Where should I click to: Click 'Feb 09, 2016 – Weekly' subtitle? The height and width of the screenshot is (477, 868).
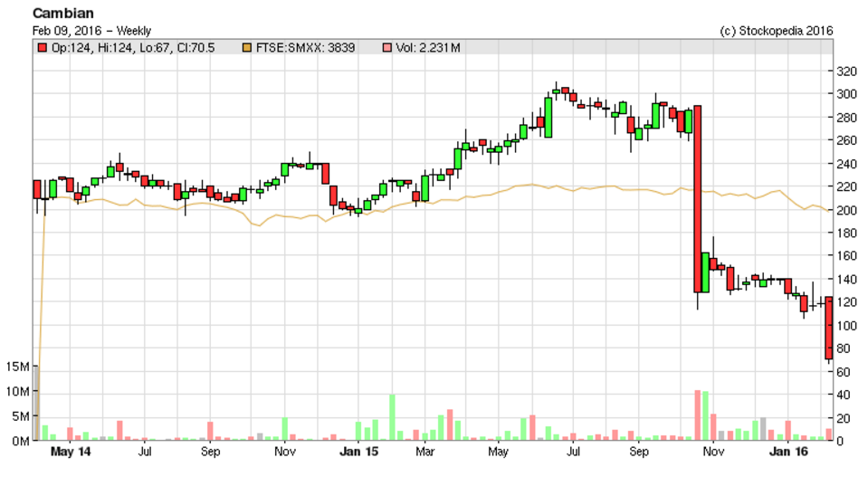tap(91, 31)
